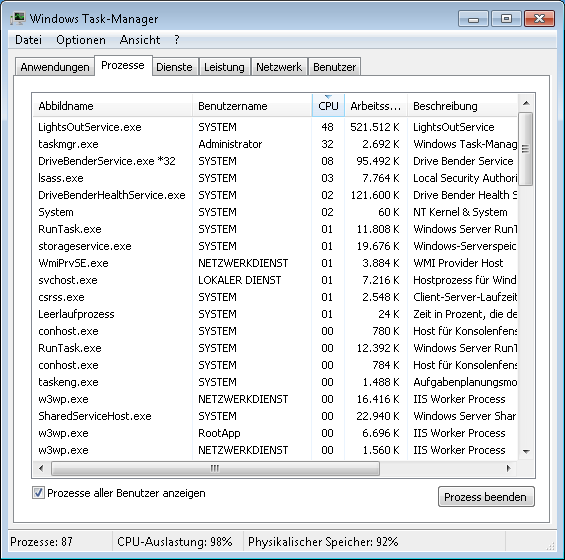Select conhost.exe using 784 K
Viewport: 565px width, 560px height.
click(275, 365)
